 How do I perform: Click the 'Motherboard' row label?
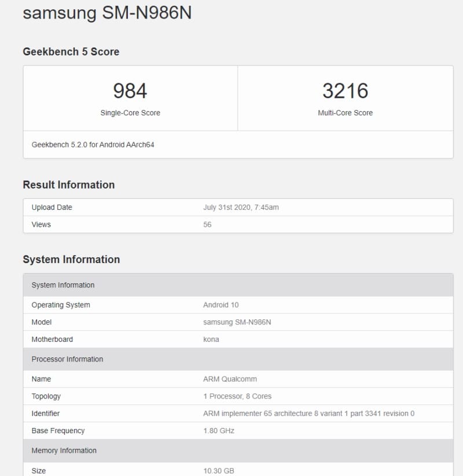[52, 340]
